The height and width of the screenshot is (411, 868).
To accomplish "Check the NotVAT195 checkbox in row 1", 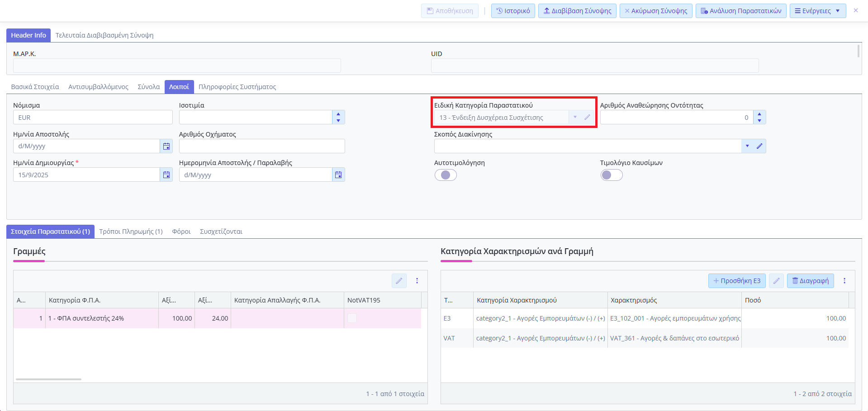I will [352, 318].
